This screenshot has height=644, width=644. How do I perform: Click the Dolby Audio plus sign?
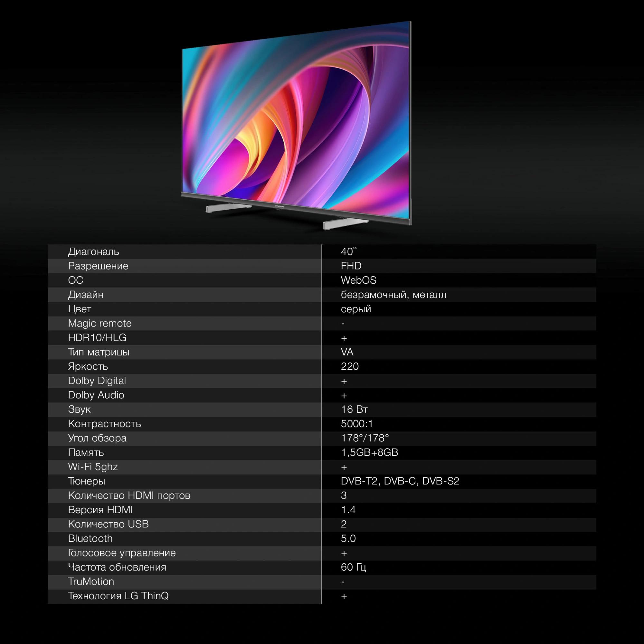coord(344,396)
